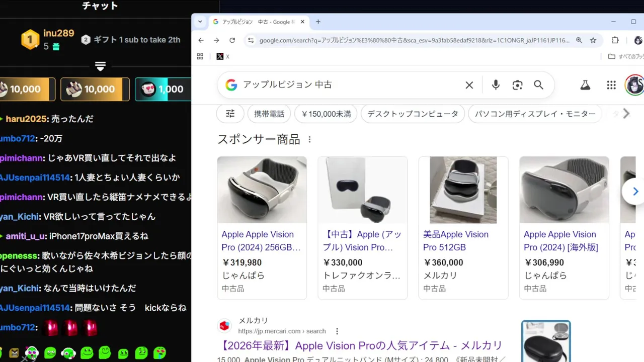Select the パソコン用ディスプレイ・モニター filter chip
Viewport: 644px width, 362px height.
[535, 114]
